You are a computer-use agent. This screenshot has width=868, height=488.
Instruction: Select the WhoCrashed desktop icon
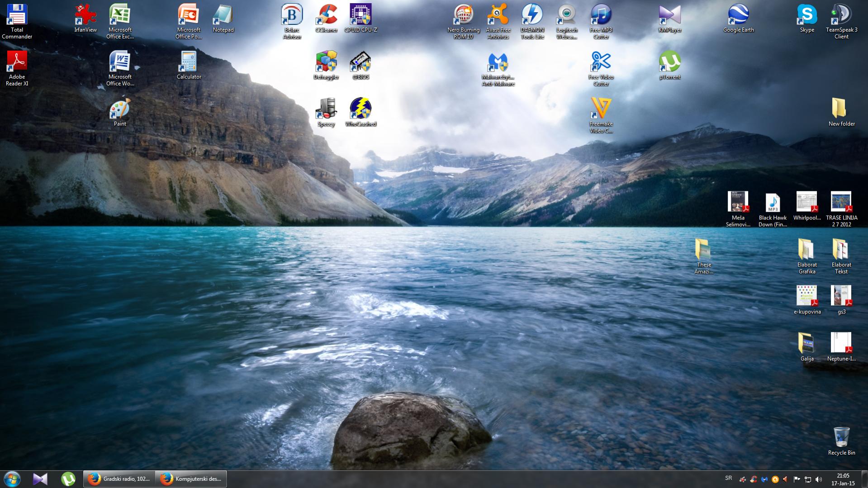[x=360, y=110]
